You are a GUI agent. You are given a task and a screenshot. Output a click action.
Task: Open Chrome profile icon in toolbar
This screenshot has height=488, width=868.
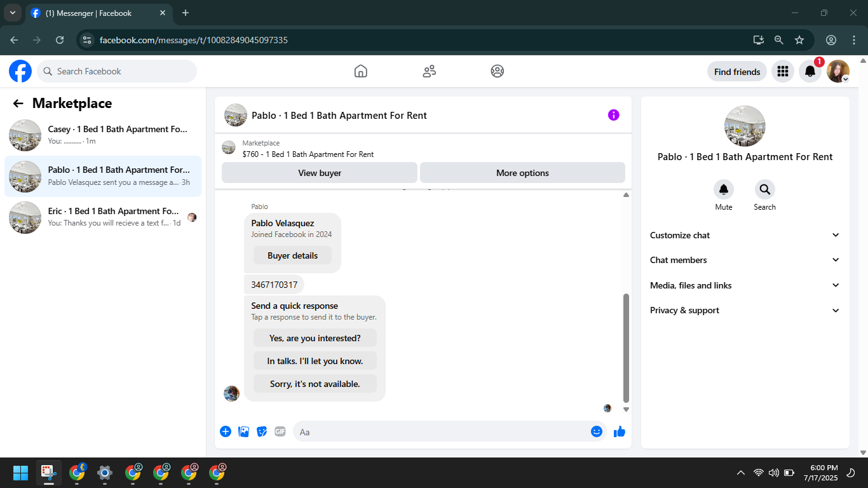831,40
